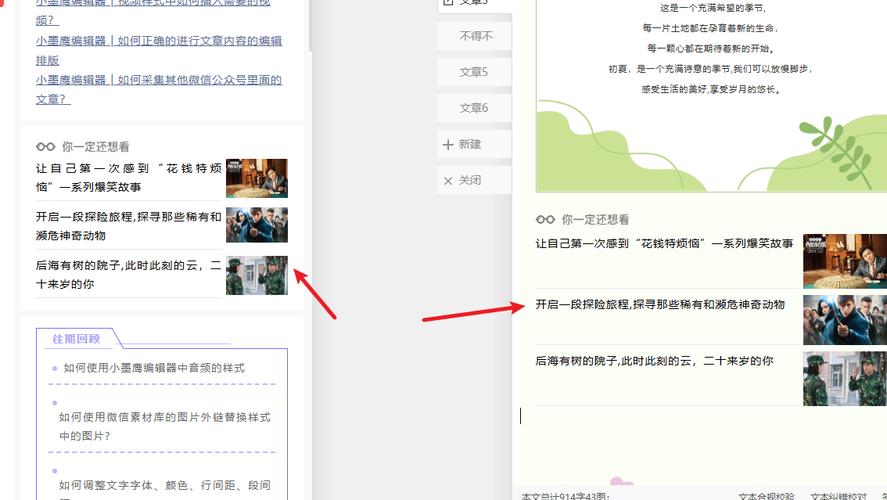The height and width of the screenshot is (500, 887).
Task: Select the soldier thumbnail in left template
Action: tap(257, 275)
